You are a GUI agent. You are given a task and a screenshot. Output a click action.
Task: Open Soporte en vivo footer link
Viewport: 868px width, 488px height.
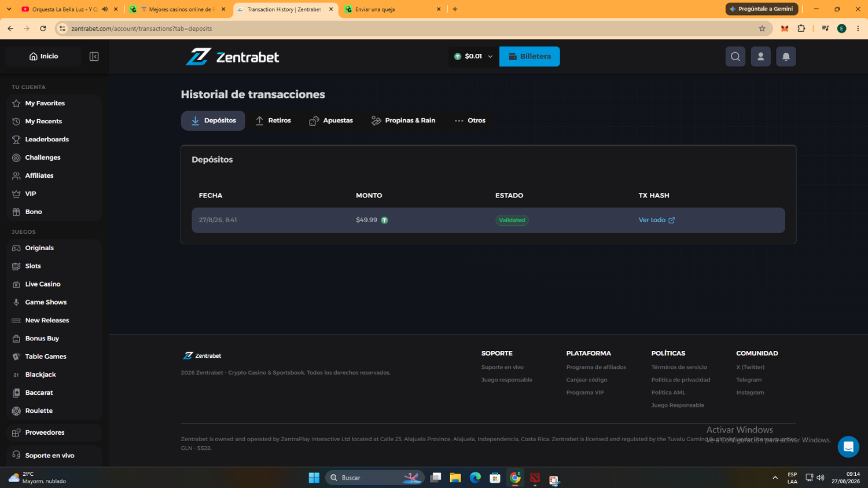[502, 367]
